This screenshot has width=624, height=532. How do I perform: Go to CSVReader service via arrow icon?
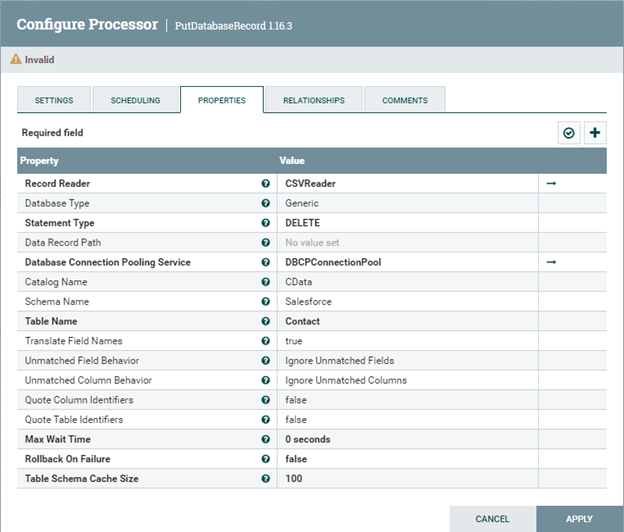551,184
